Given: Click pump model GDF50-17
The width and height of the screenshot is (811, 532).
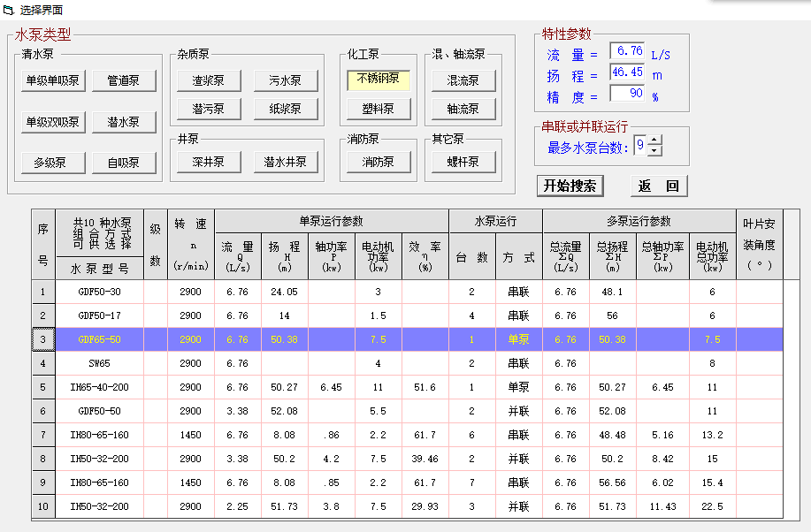Looking at the screenshot, I should click(x=99, y=315).
